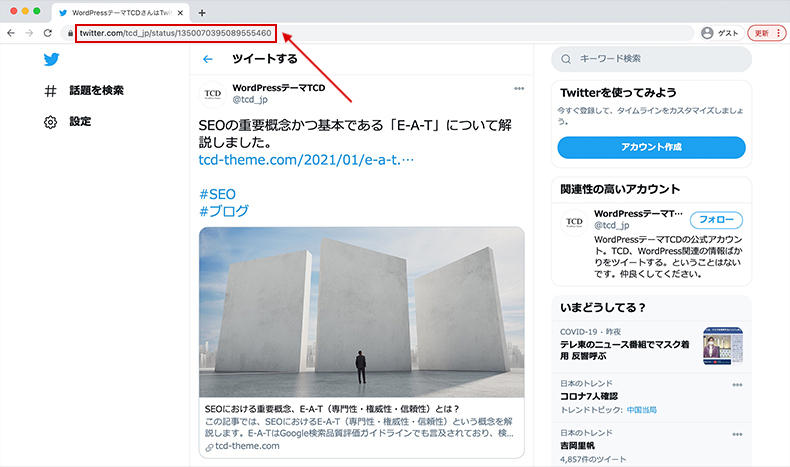Open the concrete walls card image

[x=362, y=312]
